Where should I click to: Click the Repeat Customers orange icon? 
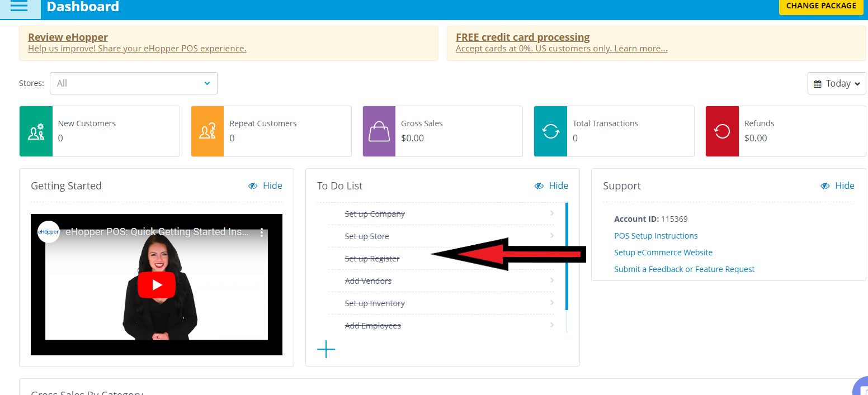click(x=207, y=131)
